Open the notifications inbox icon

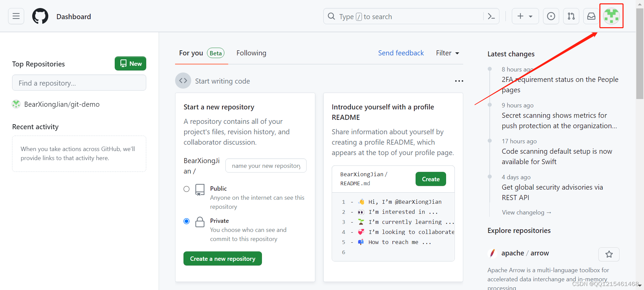pos(591,16)
